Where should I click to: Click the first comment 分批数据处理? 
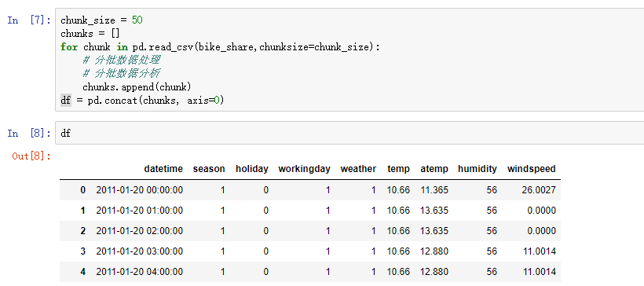point(121,60)
